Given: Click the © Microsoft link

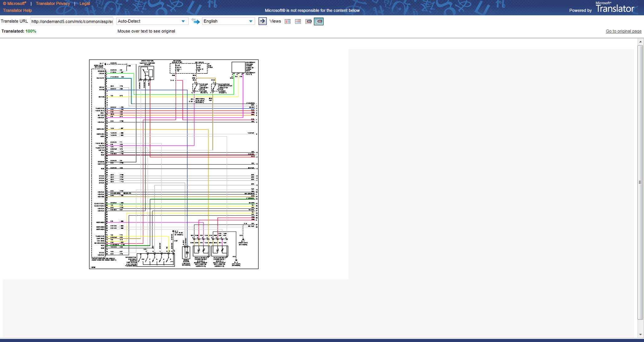Looking at the screenshot, I should pyautogui.click(x=15, y=3).
